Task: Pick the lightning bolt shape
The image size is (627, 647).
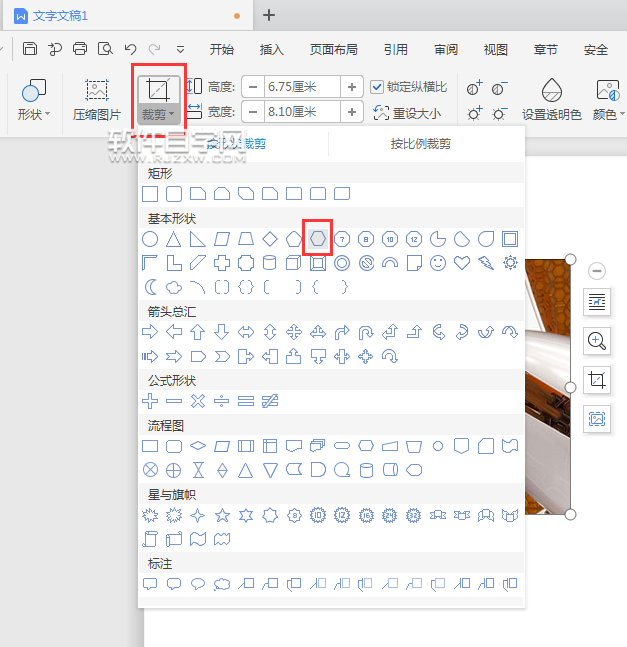Action: [x=486, y=263]
